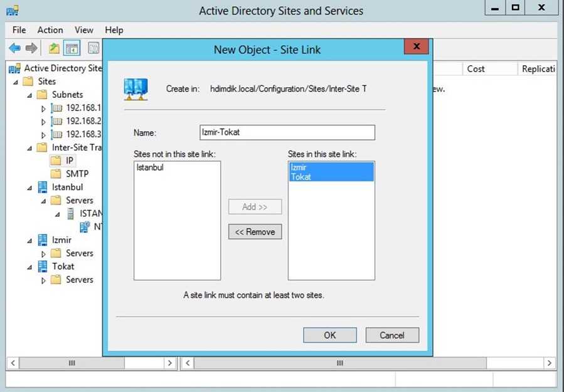
Task: Select the Tokat tree item label
Action: 63,266
